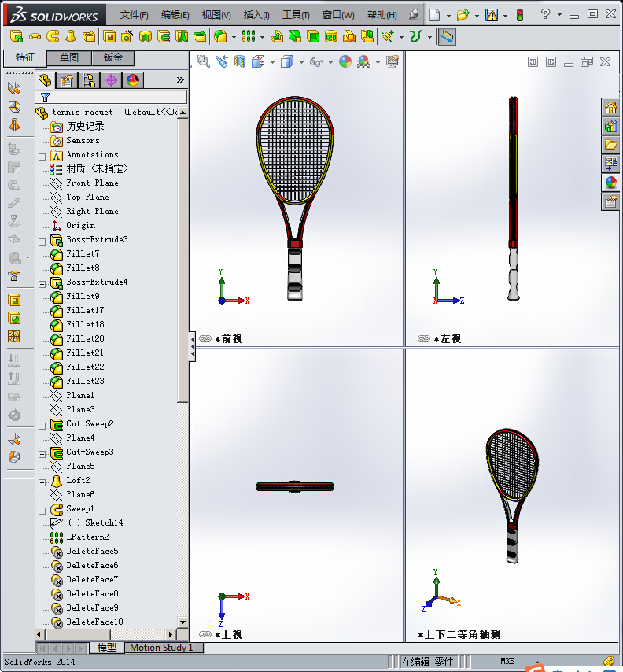Select the 模型 bottom tab
Image resolution: width=623 pixels, height=672 pixels.
[x=106, y=647]
